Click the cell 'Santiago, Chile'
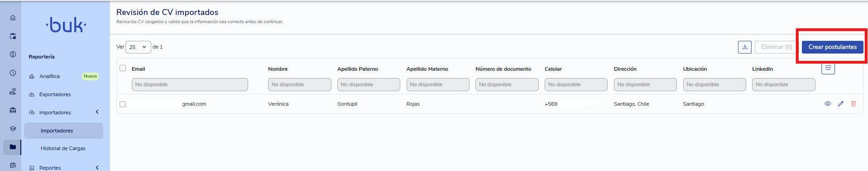 pyautogui.click(x=632, y=104)
